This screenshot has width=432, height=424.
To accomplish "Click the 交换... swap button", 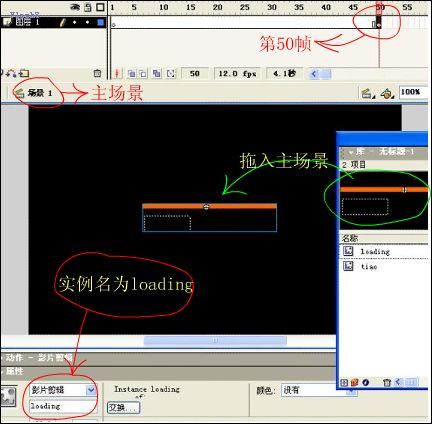I will 123,407.
